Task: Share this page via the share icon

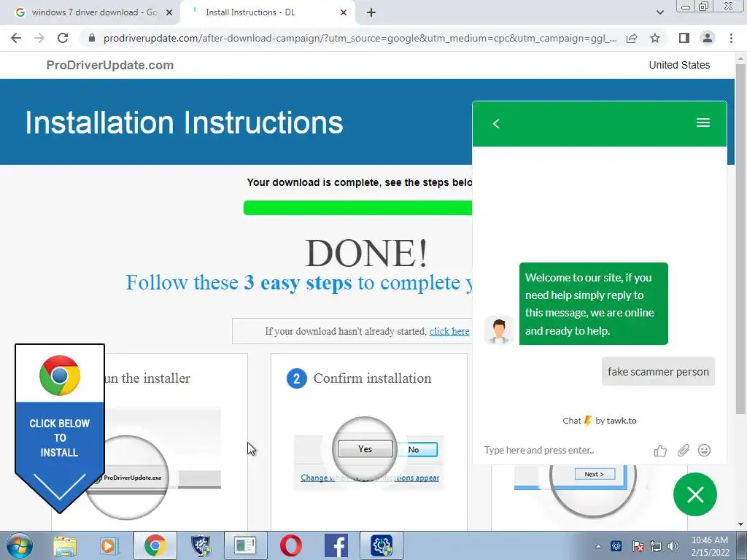Action: coord(632,38)
